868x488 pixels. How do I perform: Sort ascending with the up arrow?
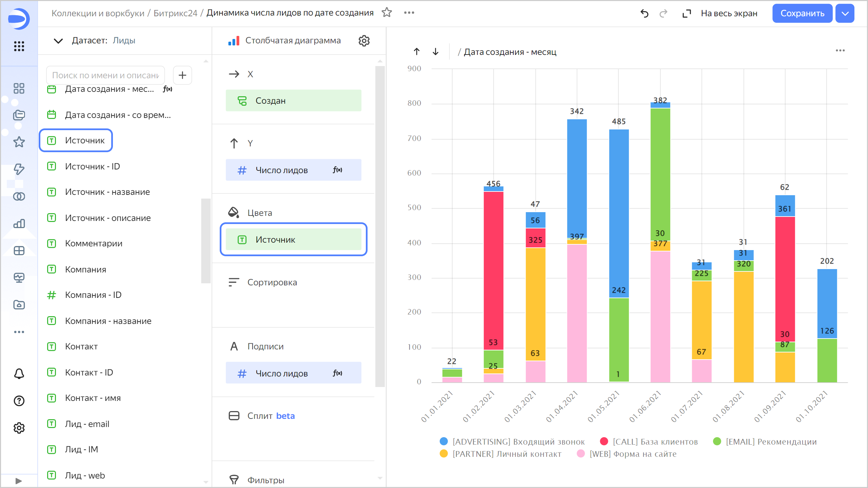point(417,52)
